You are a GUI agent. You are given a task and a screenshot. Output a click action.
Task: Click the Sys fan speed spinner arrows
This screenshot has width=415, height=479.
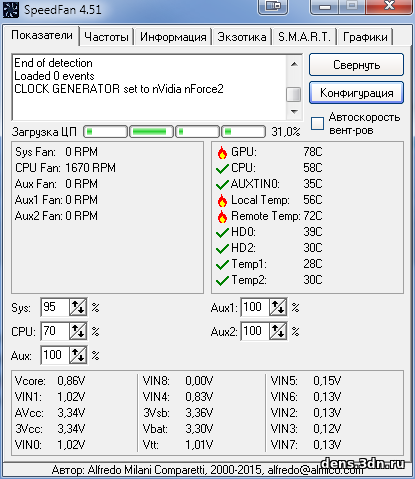(x=78, y=307)
